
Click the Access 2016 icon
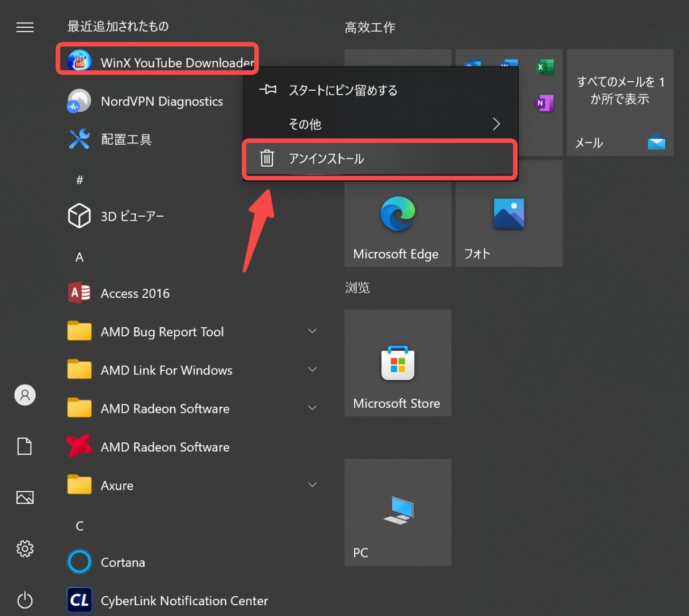pyautogui.click(x=79, y=293)
